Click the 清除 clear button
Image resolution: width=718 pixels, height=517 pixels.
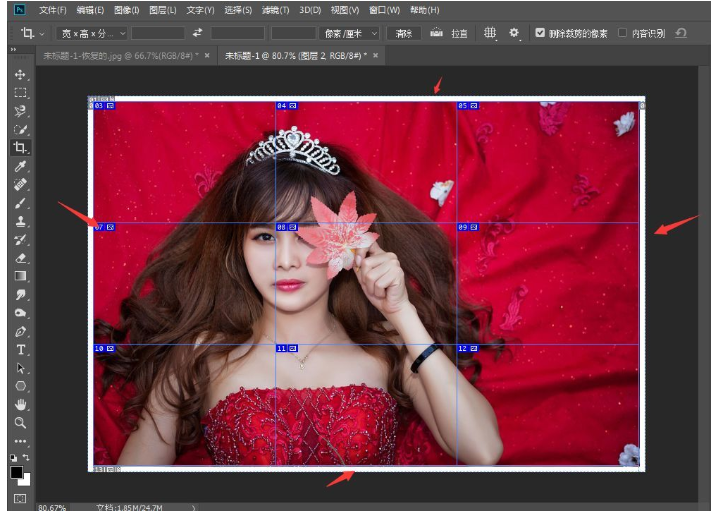(404, 33)
